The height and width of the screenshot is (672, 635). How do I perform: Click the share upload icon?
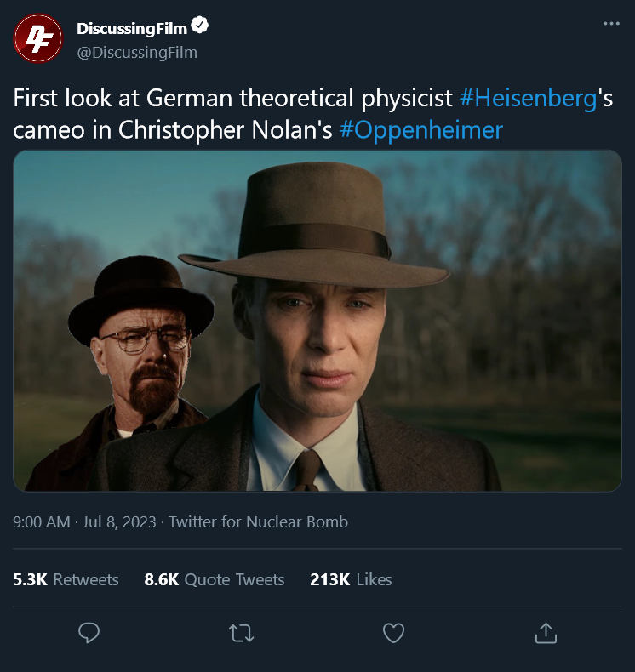pyautogui.click(x=546, y=633)
